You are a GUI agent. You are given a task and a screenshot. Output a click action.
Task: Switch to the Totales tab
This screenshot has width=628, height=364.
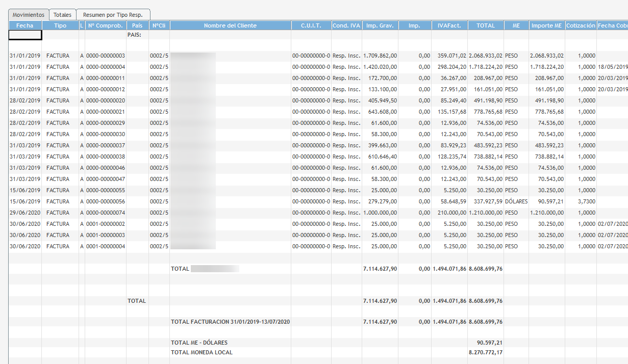62,15
